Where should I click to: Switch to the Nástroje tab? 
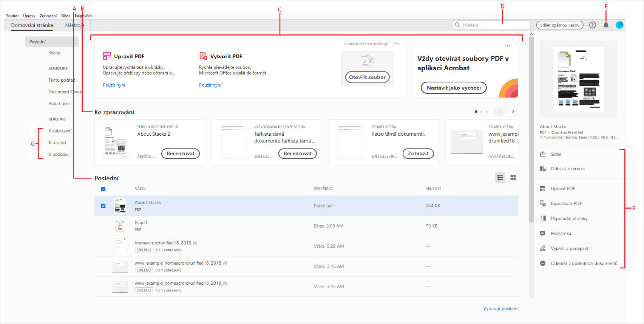(x=75, y=25)
